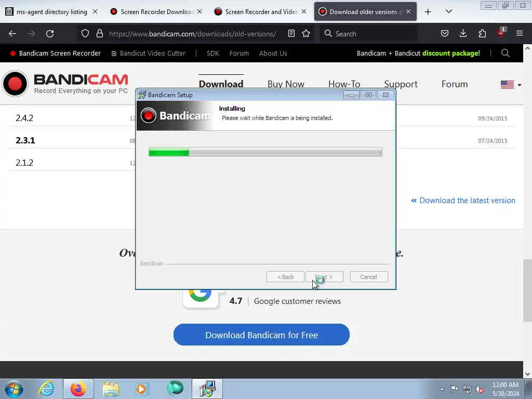Screen dimensions: 532x399
Task: Open Windows Explorer folder taskbar icon
Action: 111,389
